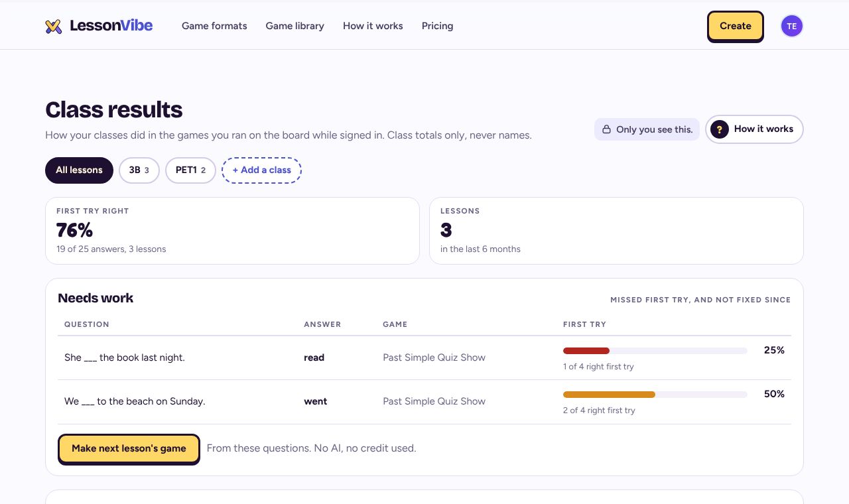Open the TE user avatar
The width and height of the screenshot is (849, 504).
coord(792,27)
